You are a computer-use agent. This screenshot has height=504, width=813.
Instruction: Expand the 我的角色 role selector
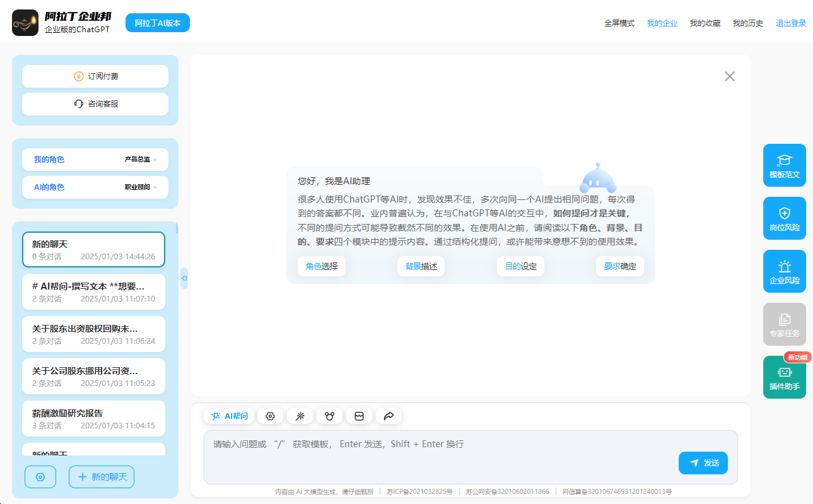(x=95, y=160)
